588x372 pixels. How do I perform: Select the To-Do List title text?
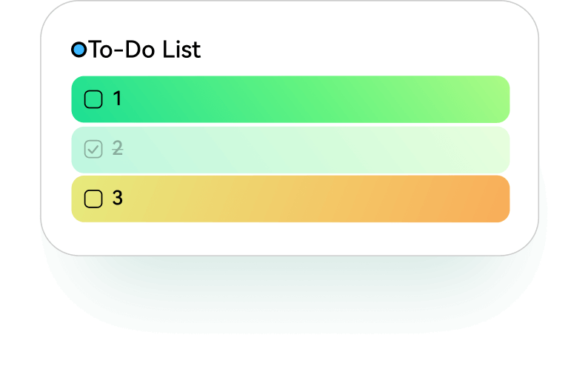[144, 50]
